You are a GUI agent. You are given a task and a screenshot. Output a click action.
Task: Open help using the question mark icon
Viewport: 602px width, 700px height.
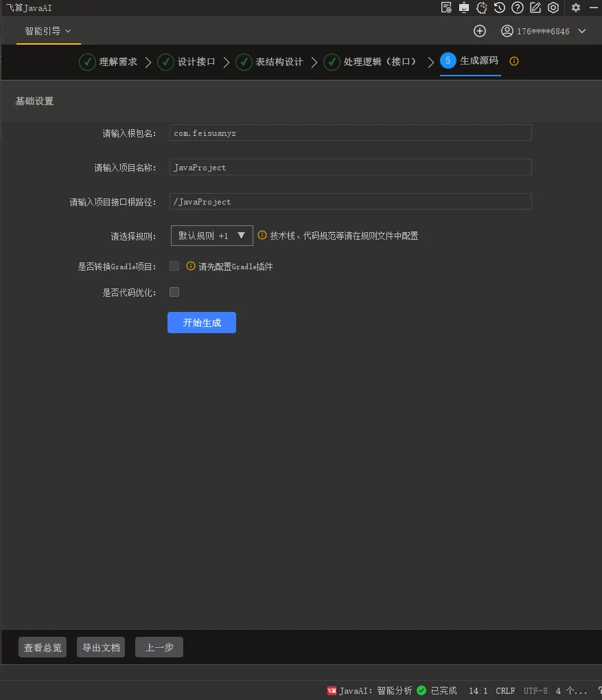[518, 8]
